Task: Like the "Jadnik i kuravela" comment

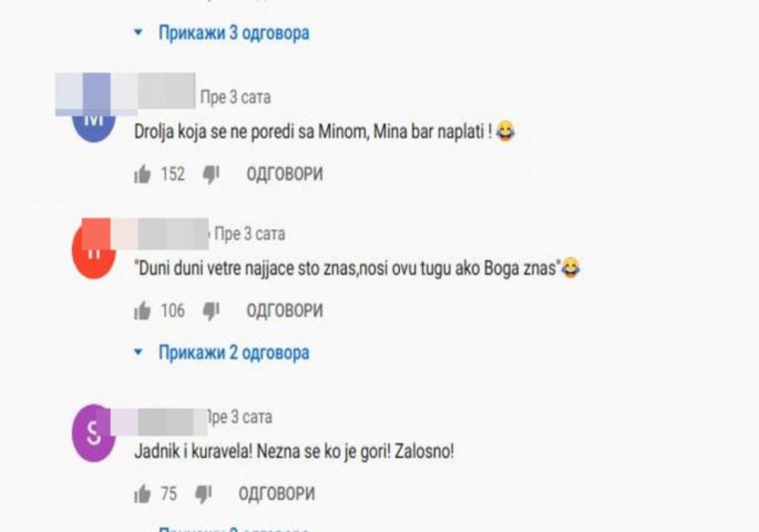Action: pos(143,494)
